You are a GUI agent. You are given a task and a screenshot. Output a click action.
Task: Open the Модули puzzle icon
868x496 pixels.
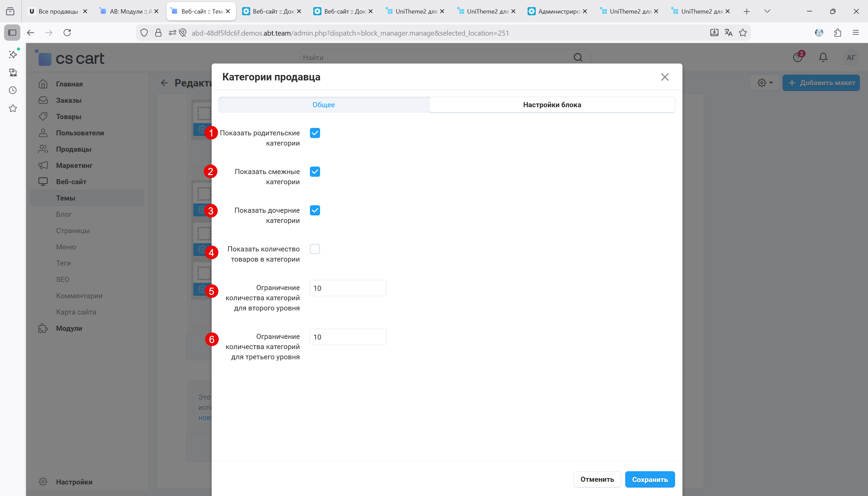(43, 328)
